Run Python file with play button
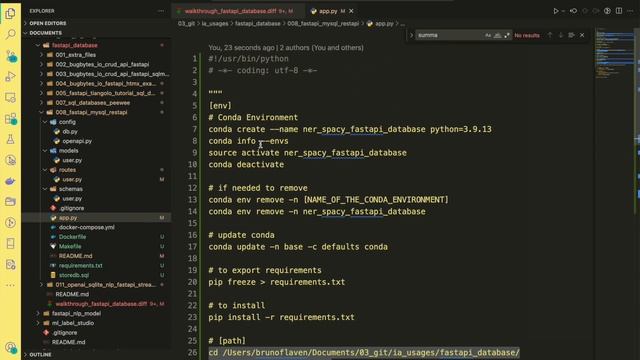 555,11
